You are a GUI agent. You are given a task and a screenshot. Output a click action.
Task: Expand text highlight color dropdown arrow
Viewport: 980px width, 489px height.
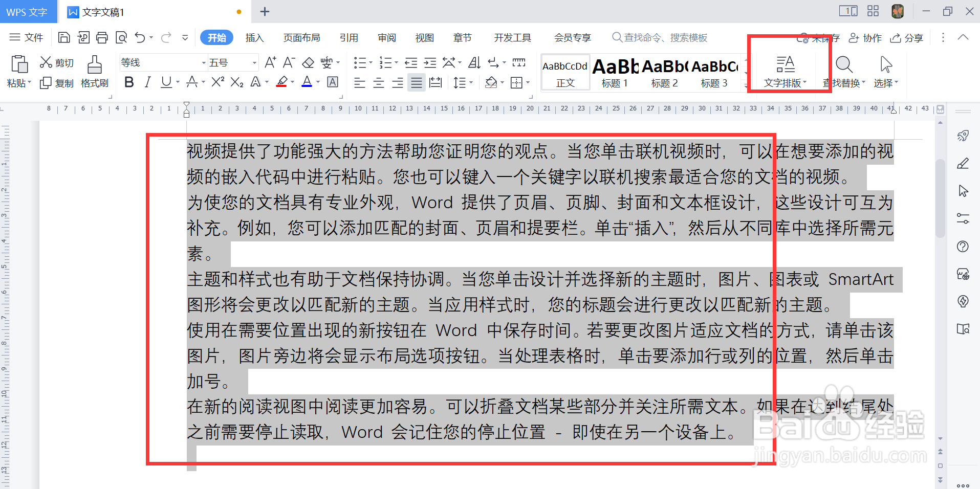[292, 82]
